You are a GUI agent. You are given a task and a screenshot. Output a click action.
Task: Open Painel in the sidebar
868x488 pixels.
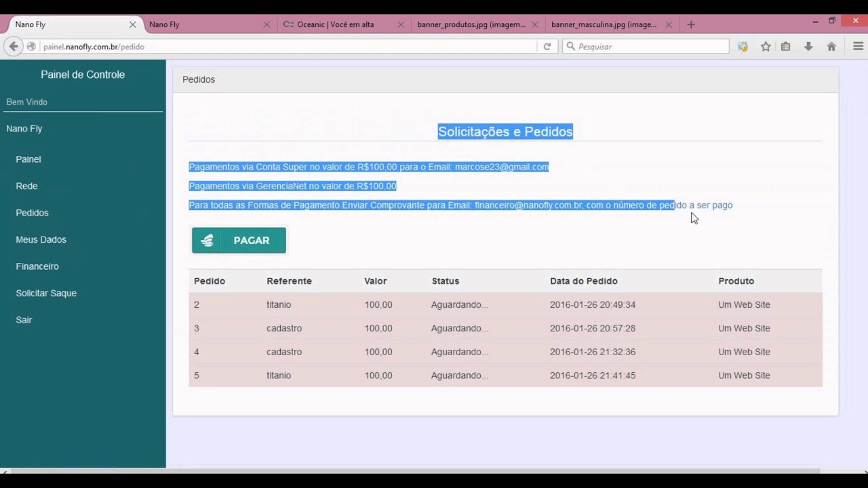[x=28, y=159]
